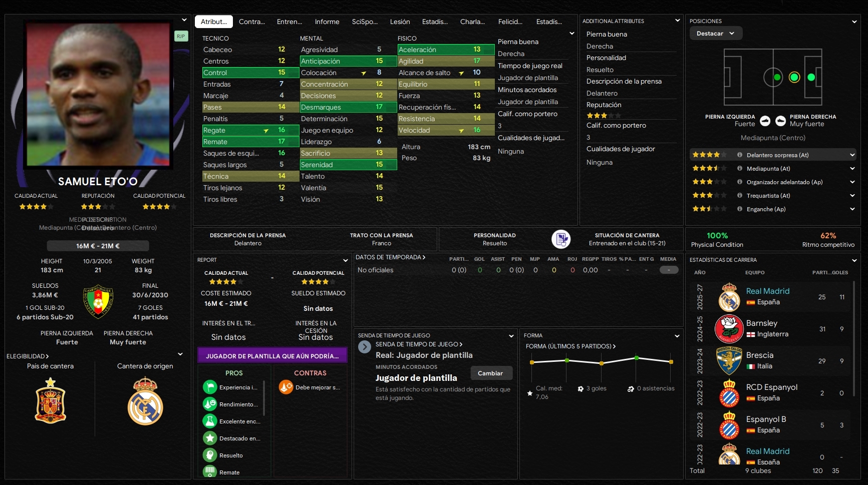Open the Destacar dropdown
The height and width of the screenshot is (485, 868).
tap(716, 34)
